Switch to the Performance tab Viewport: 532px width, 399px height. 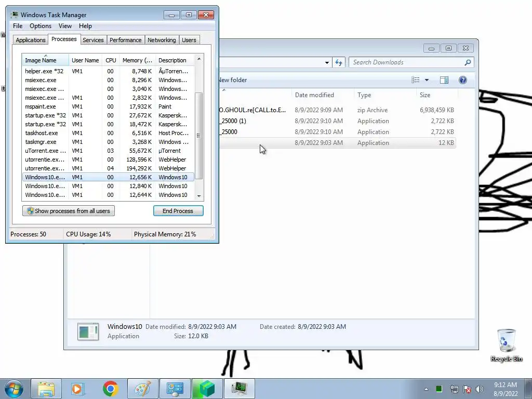point(125,40)
